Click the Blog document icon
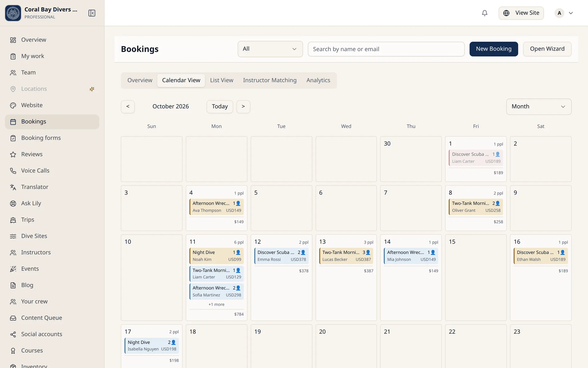This screenshot has width=588, height=368. 13,285
